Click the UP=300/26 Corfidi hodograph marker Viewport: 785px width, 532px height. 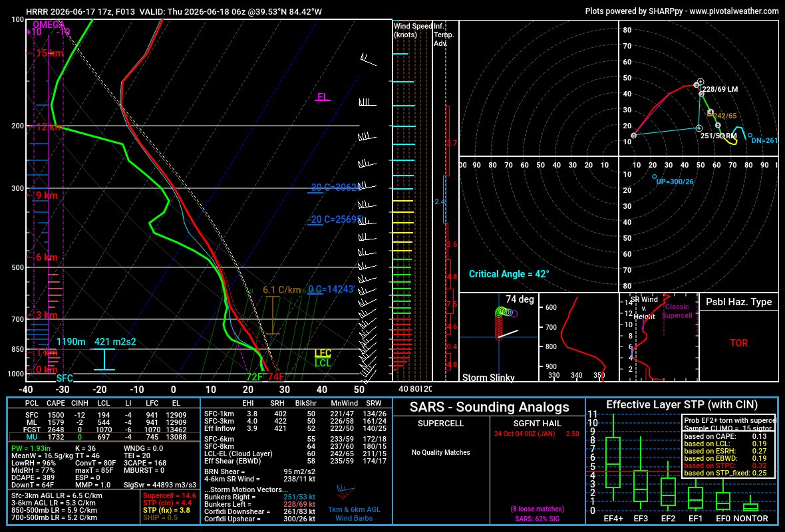(x=675, y=182)
